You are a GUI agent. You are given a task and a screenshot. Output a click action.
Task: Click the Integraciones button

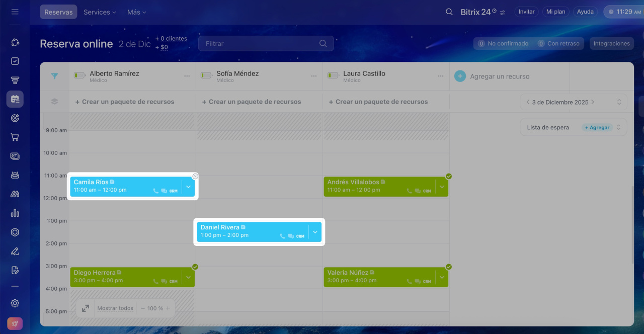coord(611,44)
